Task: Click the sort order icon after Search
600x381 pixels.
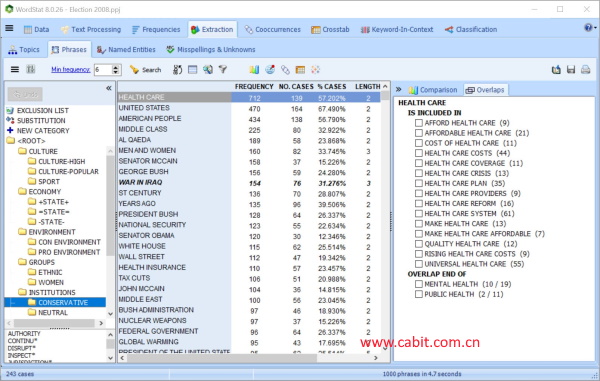Action: point(178,70)
